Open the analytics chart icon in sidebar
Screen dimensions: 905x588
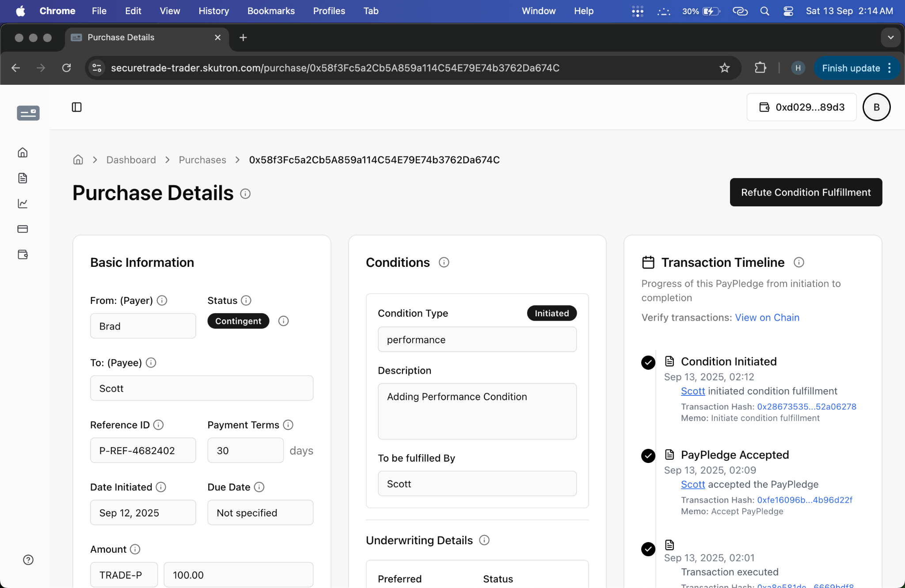click(23, 203)
